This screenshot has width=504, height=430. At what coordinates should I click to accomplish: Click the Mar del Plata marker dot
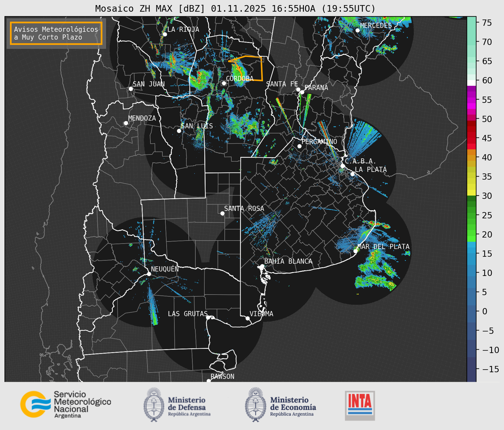pos(355,251)
